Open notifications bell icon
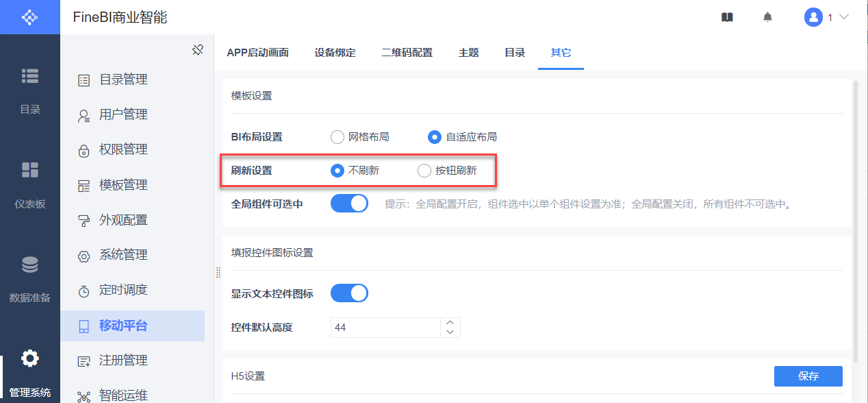The width and height of the screenshot is (868, 403). (x=767, y=17)
